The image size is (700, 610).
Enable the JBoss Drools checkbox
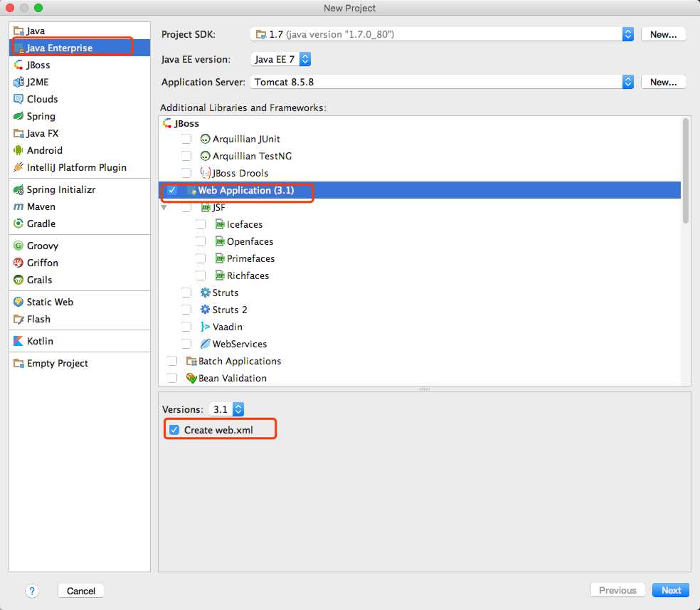pos(186,173)
